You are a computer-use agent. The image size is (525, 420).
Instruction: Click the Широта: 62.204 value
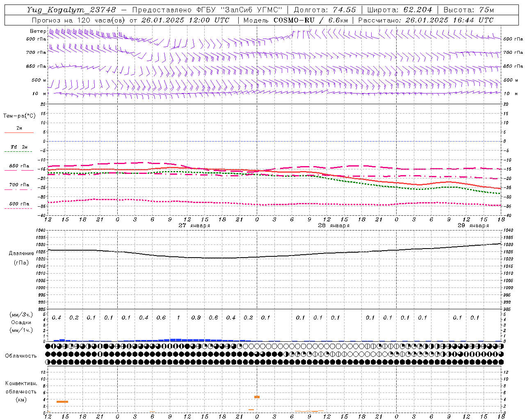tap(400, 10)
